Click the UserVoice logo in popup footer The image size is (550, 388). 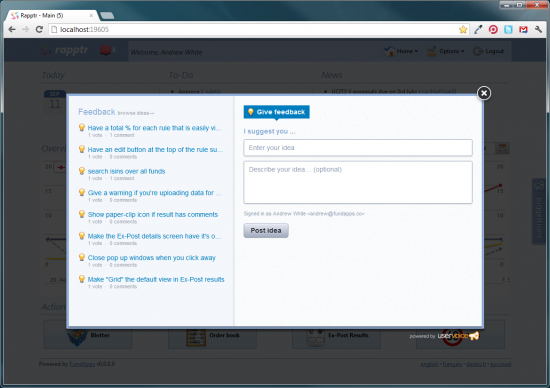point(458,336)
